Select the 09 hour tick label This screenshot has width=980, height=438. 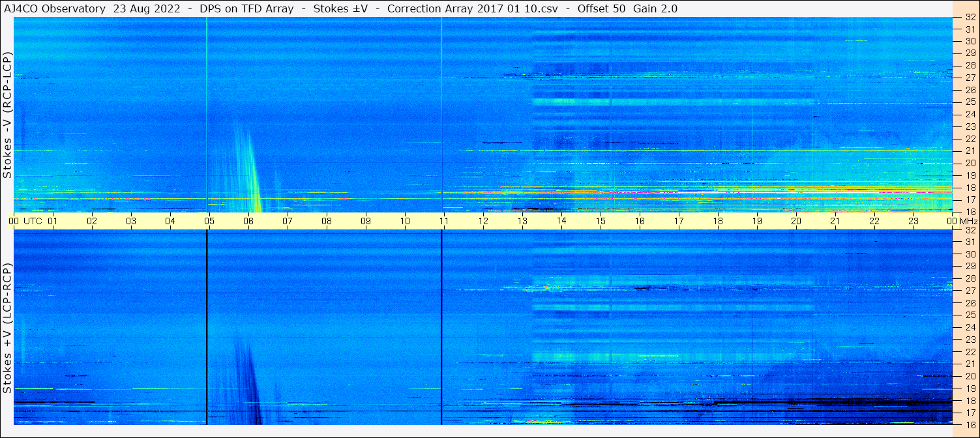pos(366,221)
